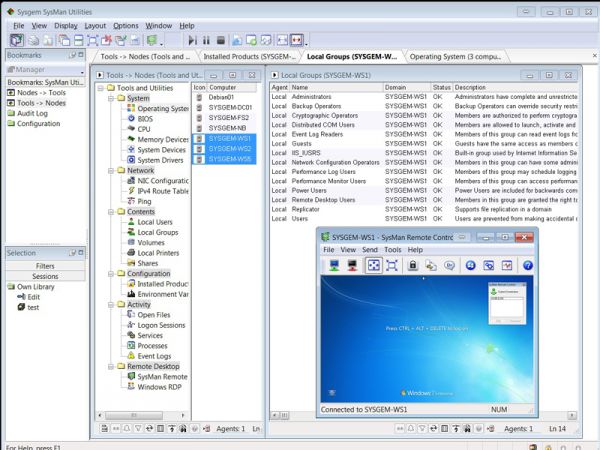This screenshot has width=600, height=450.
Task: Open Local Users tool
Action: (x=155, y=222)
